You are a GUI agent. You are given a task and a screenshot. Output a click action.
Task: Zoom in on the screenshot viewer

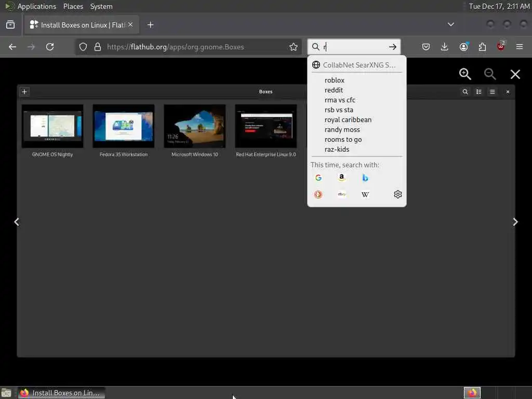click(465, 74)
